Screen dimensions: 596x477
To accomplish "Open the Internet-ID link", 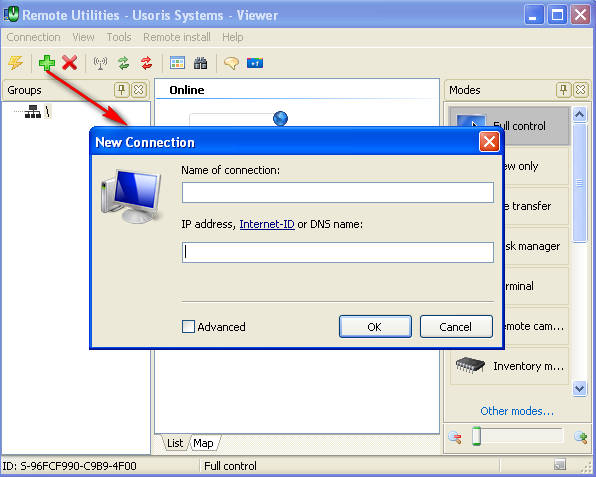I will pos(267,224).
